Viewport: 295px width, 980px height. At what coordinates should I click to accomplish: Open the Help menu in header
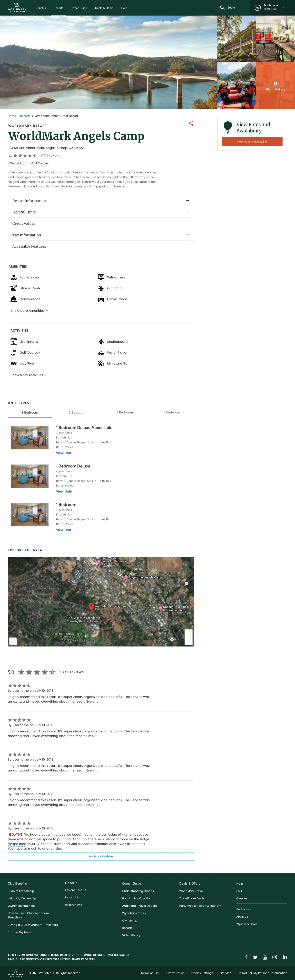124,8
